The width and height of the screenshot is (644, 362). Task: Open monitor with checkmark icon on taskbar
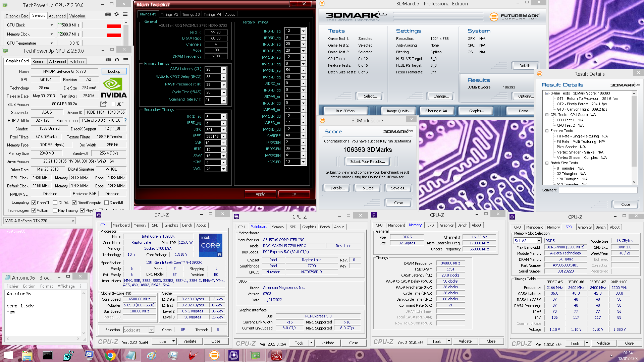pyautogui.click(x=89, y=355)
